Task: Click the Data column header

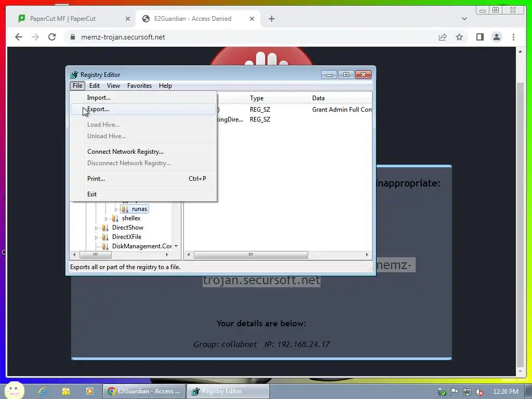Action: [x=341, y=98]
